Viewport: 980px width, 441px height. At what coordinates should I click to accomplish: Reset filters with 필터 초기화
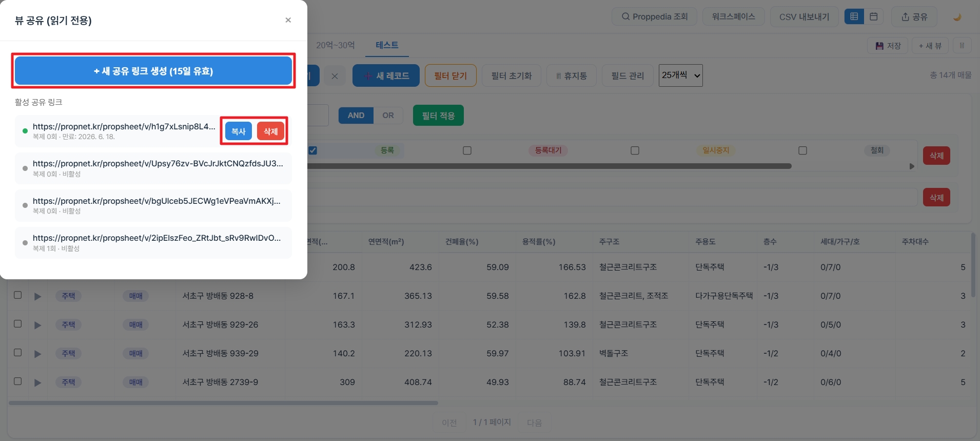tap(512, 75)
